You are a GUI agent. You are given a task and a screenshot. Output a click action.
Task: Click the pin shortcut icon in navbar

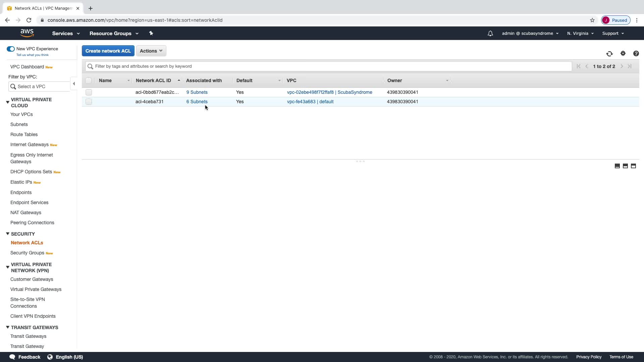tap(151, 33)
